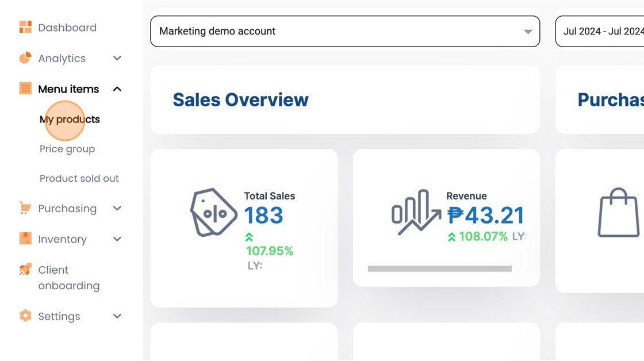Click the Analytics pie chart icon
Image resolution: width=644 pixels, height=361 pixels.
(25, 58)
